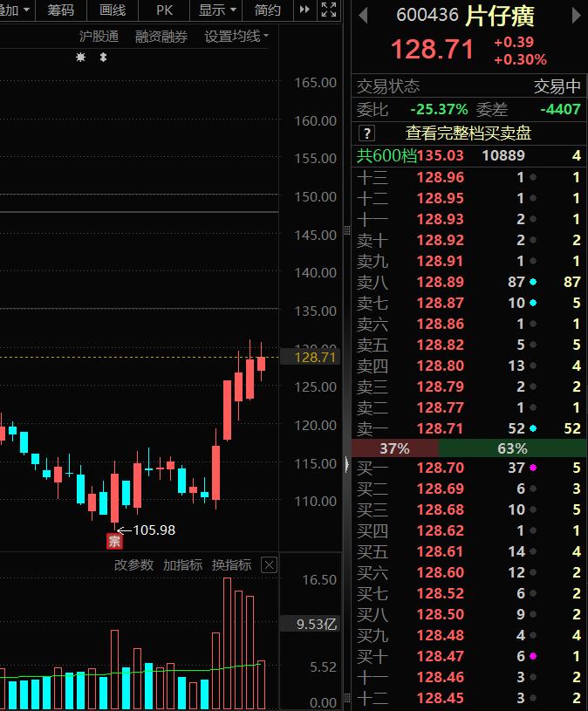Click the magenta dot on 买十 row
This screenshot has height=711, width=588.
coord(533,656)
